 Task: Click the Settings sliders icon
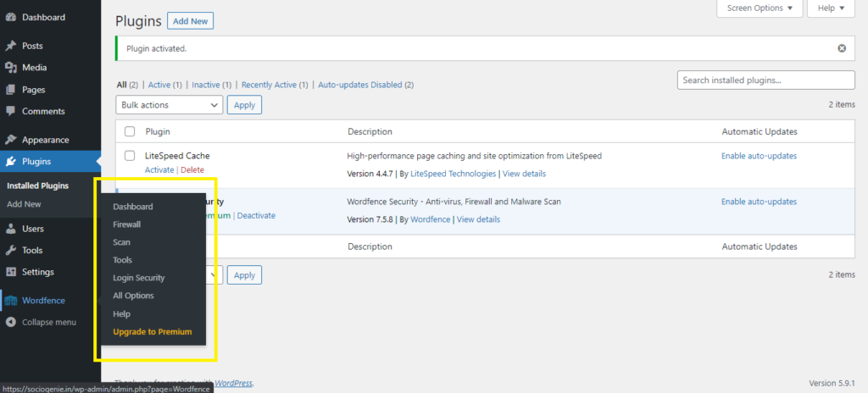click(10, 273)
